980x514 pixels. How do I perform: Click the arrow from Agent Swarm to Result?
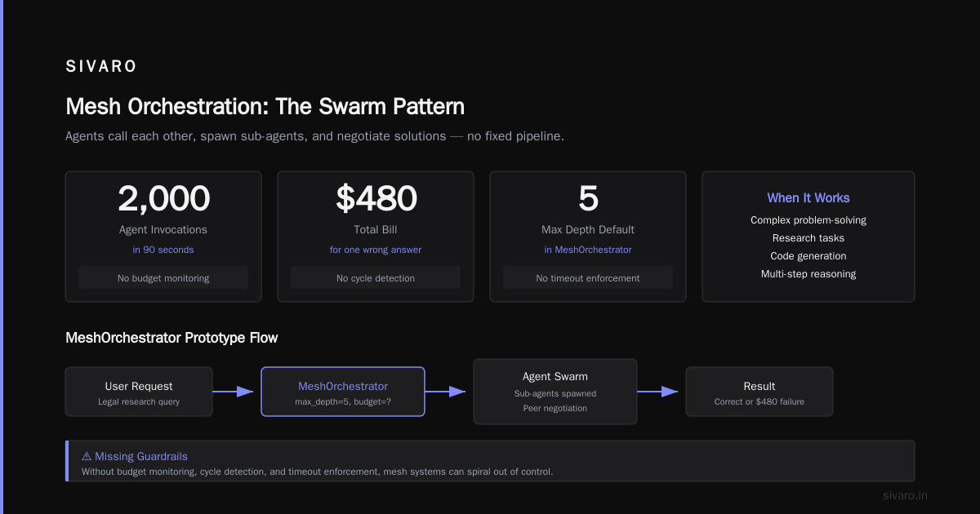[657, 392]
